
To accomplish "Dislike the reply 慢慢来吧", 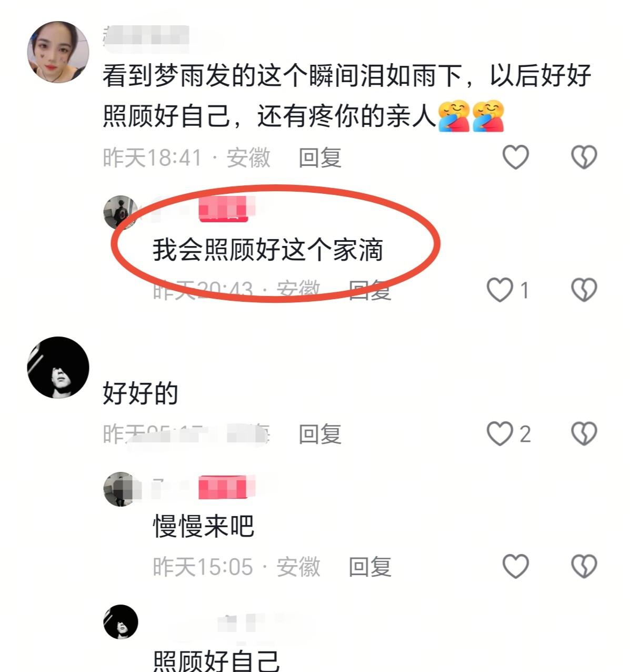I will tap(584, 567).
